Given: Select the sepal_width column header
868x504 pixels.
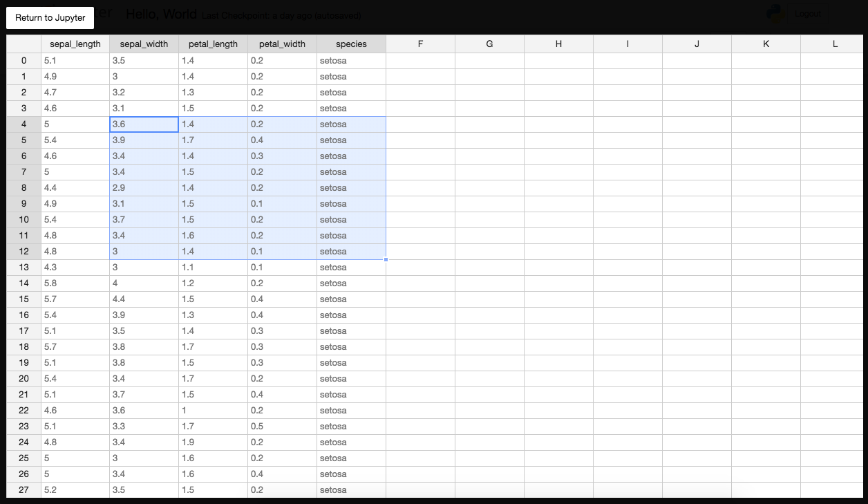Looking at the screenshot, I should click(x=144, y=44).
